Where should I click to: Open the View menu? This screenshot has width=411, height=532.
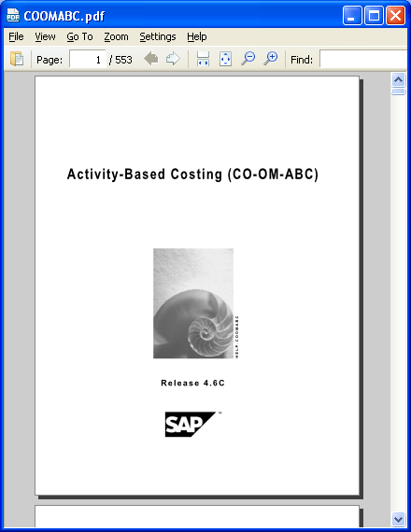(x=45, y=36)
